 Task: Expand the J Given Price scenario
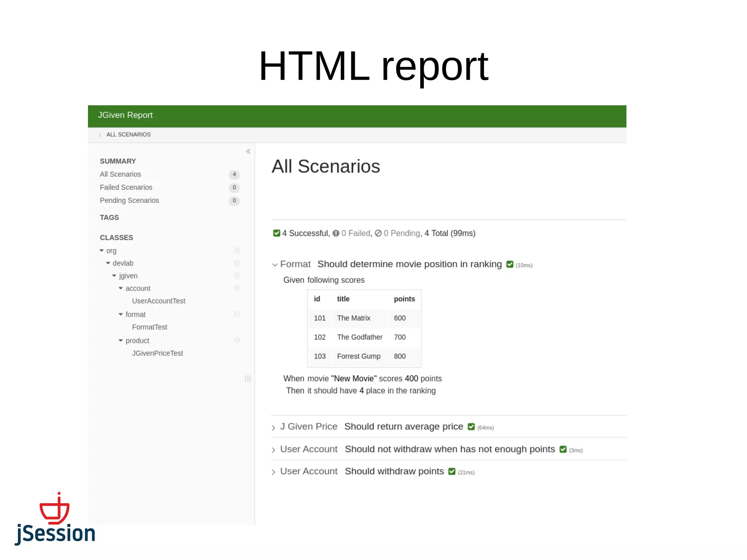274,428
